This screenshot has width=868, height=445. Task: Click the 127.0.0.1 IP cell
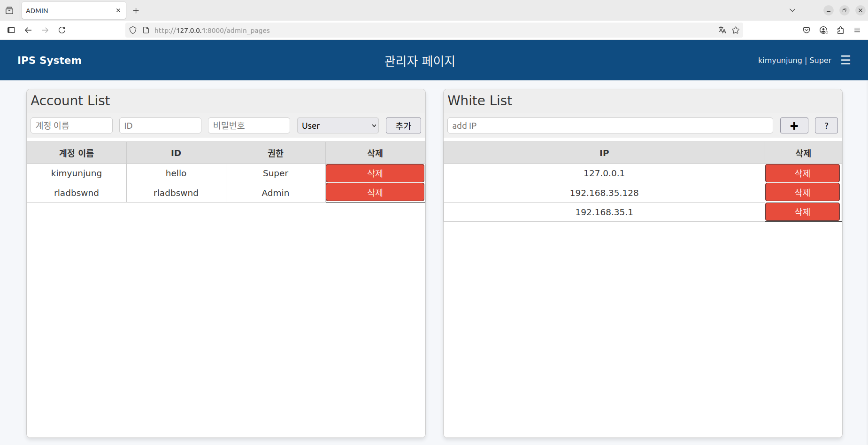(604, 173)
